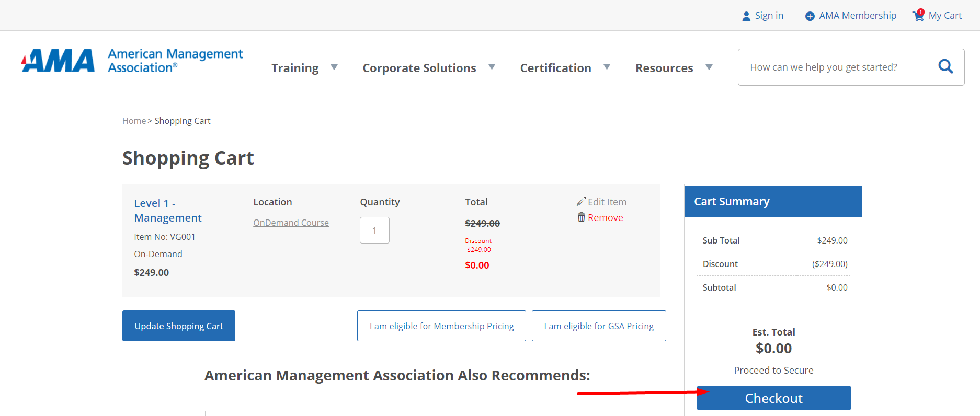Open the AMA Membership link
The image size is (980, 416).
tap(858, 16)
